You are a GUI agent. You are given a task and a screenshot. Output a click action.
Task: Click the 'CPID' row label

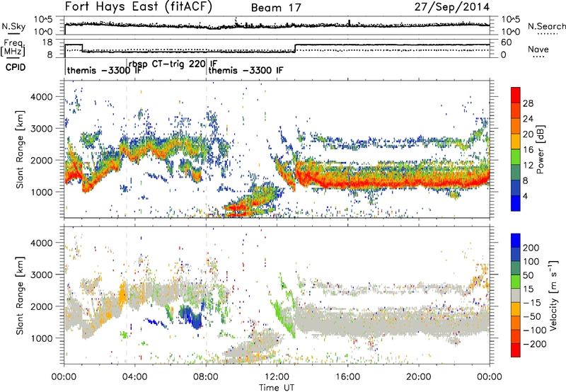coord(16,67)
